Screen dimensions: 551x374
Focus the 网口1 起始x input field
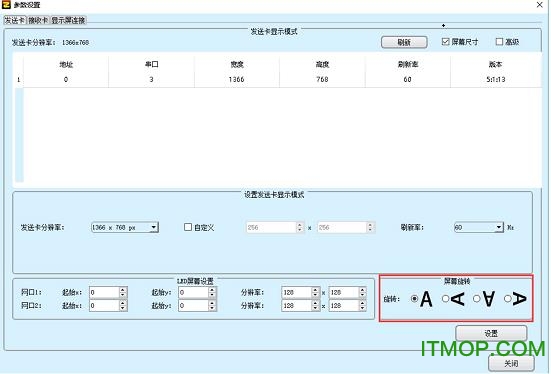(x=104, y=292)
